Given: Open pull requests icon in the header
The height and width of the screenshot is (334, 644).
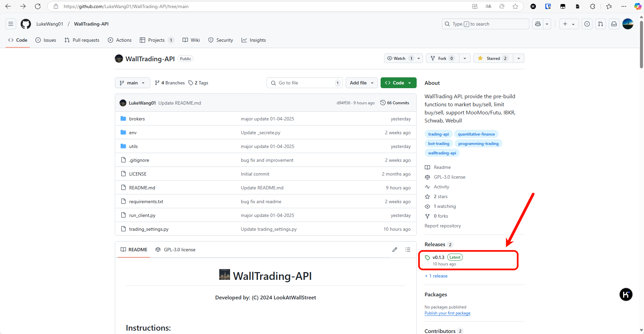Looking at the screenshot, I should coord(601,24).
